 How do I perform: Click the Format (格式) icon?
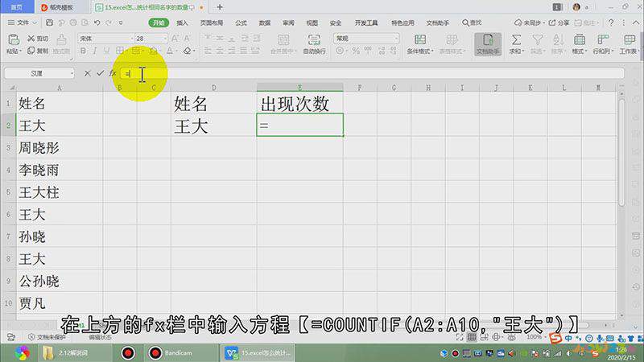pyautogui.click(x=580, y=39)
